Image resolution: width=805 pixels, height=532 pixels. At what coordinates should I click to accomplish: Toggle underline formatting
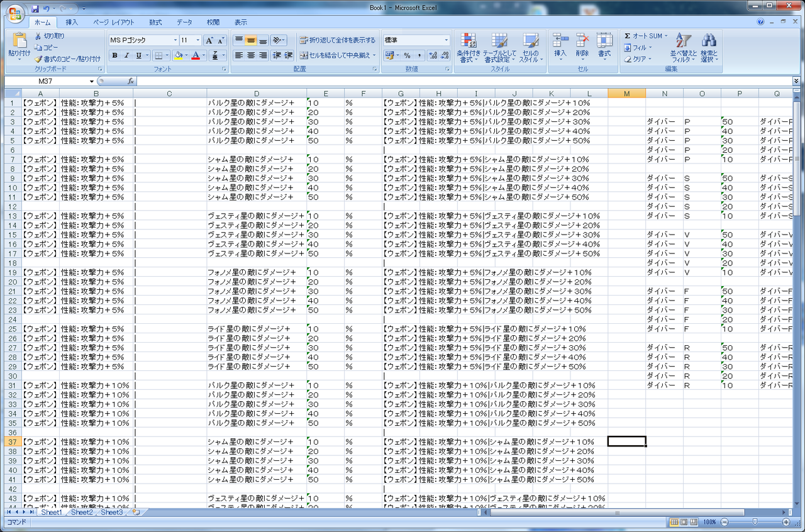(x=138, y=55)
